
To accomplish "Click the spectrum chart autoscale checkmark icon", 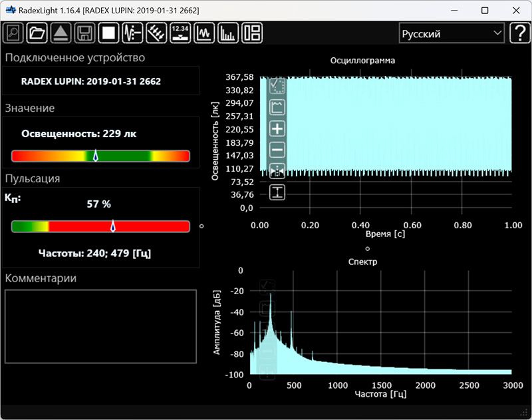I will [267, 287].
